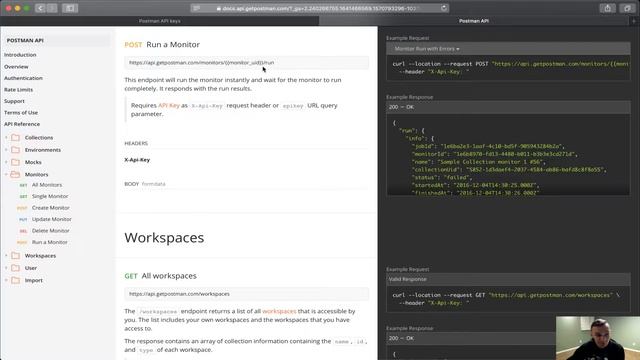Image resolution: width=640 pixels, height=360 pixels.
Task: Show all tabs overview button
Action: [x=627, y=8]
